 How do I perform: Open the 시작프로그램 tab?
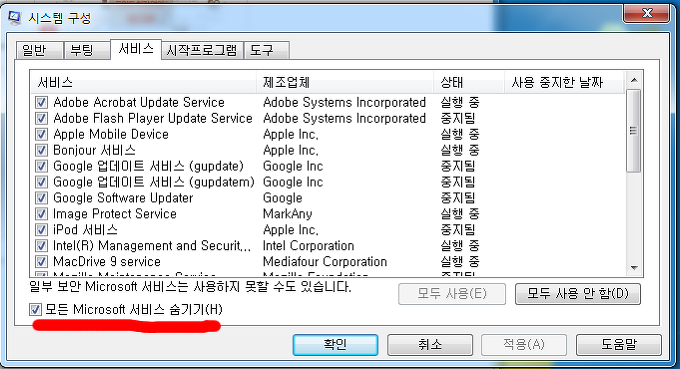202,50
